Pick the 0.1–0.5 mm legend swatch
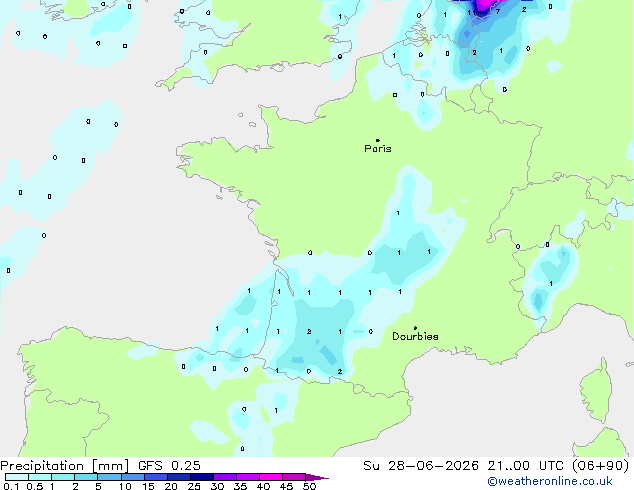Viewport: 634px width, 490px height. tap(17, 477)
